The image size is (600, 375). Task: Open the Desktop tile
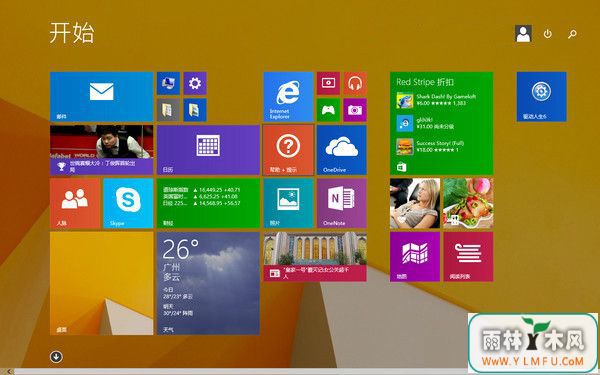(101, 284)
